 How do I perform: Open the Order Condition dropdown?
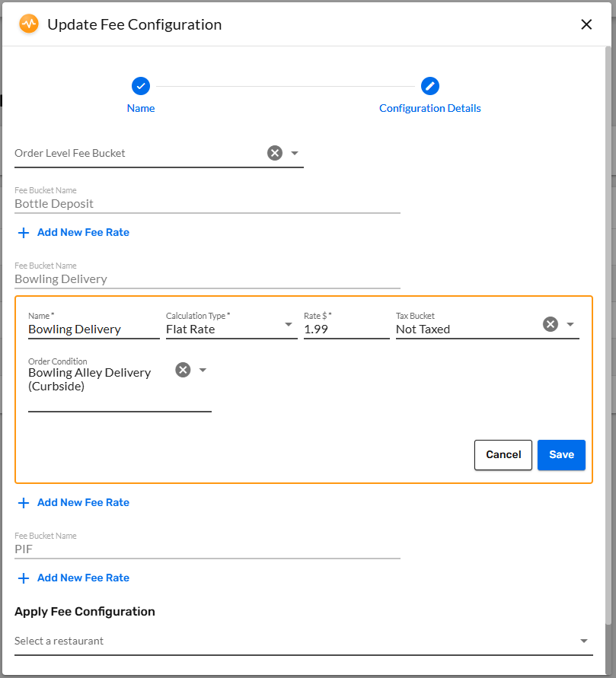click(201, 369)
